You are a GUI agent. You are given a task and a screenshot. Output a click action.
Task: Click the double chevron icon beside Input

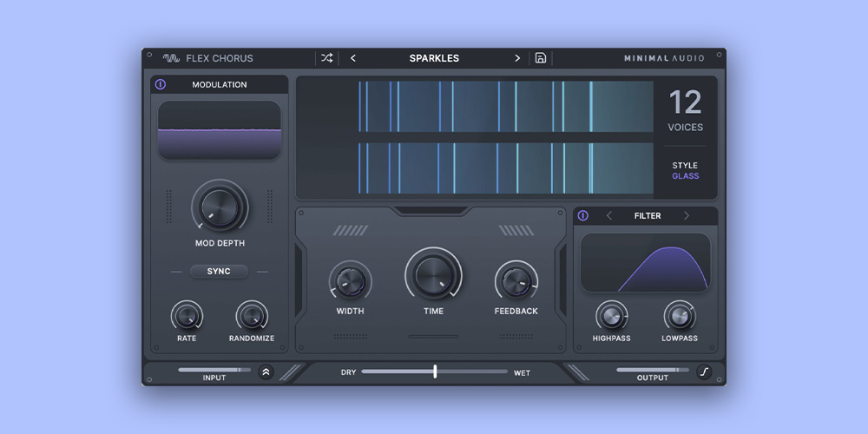pyautogui.click(x=266, y=372)
